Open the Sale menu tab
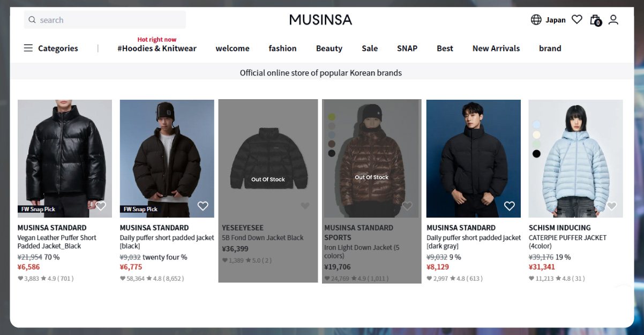 click(x=370, y=48)
